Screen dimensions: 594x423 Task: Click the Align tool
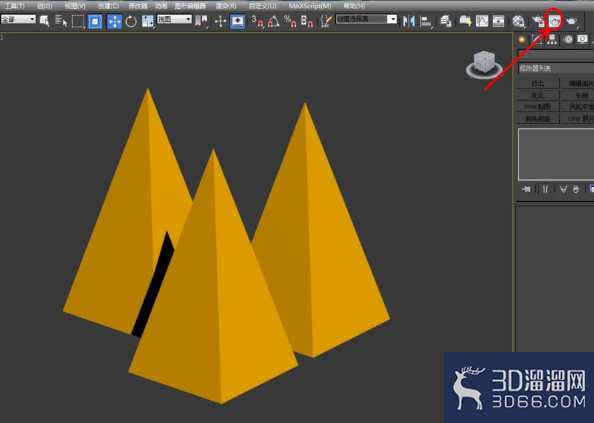pyautogui.click(x=426, y=21)
